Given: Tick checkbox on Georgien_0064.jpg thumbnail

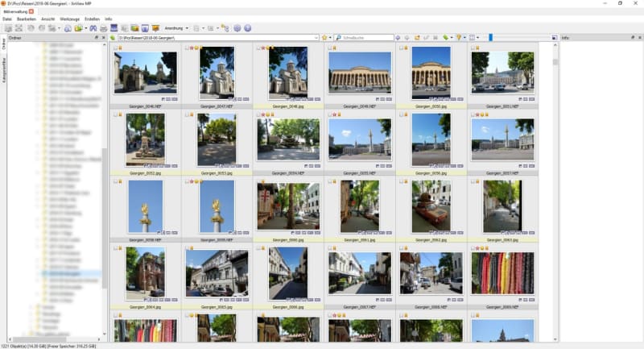Looking at the screenshot, I should point(115,248).
